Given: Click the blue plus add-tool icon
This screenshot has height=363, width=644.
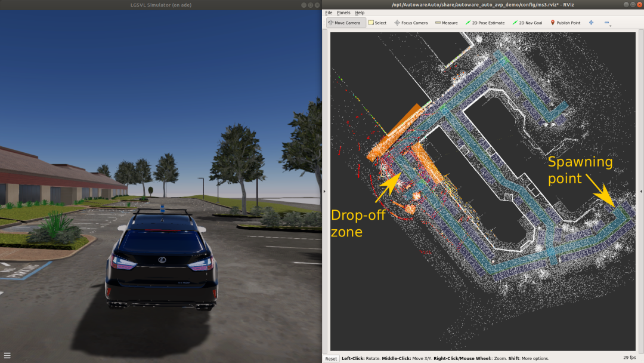Looking at the screenshot, I should 591,23.
